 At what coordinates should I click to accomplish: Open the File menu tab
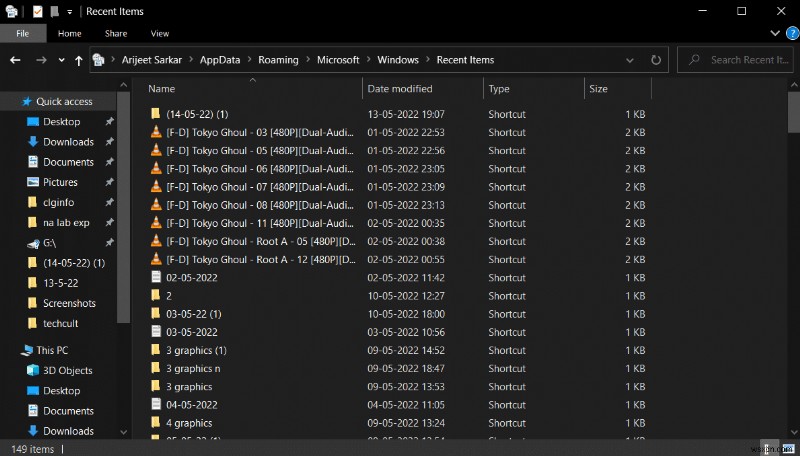click(22, 33)
